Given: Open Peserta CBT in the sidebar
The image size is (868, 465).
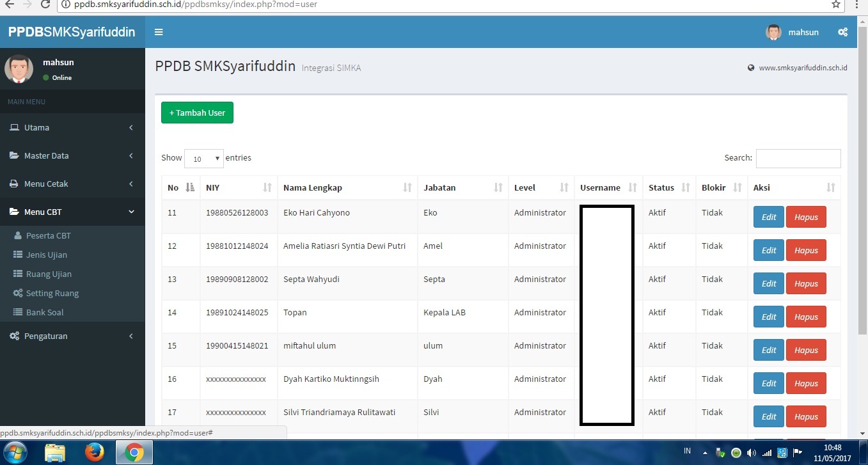Looking at the screenshot, I should 48,235.
